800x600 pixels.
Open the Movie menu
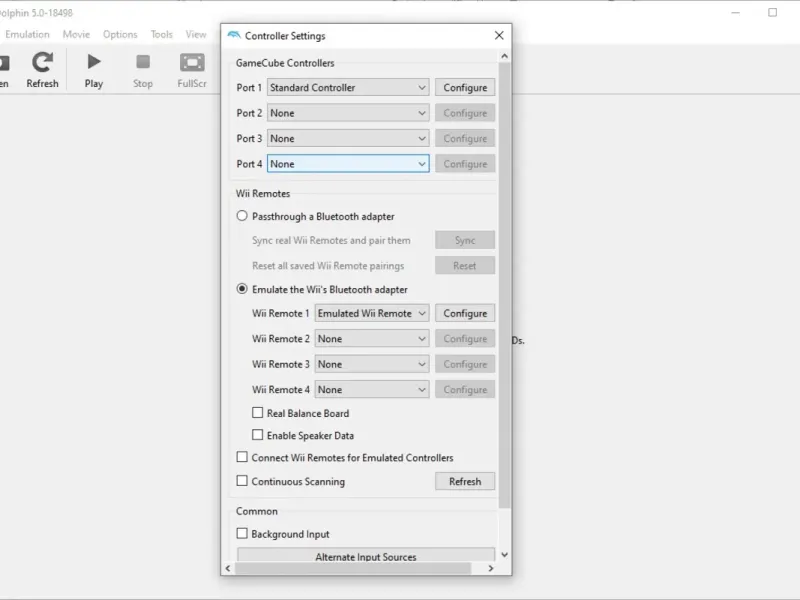pos(76,34)
